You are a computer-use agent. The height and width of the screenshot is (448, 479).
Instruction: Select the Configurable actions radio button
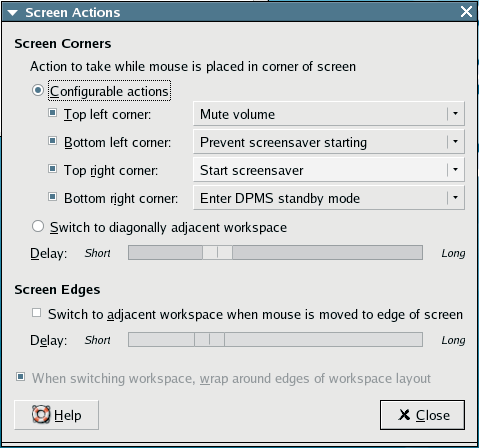tap(38, 90)
